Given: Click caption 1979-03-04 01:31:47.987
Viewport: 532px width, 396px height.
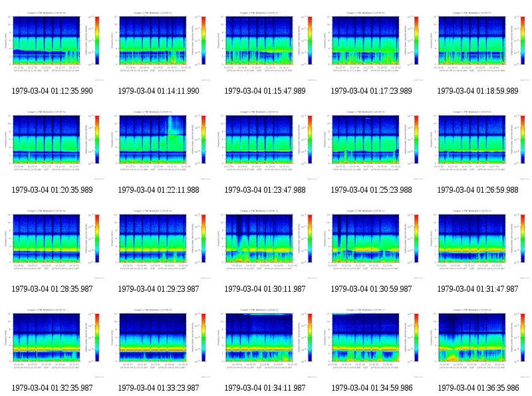Looking at the screenshot, I should click(477, 289).
